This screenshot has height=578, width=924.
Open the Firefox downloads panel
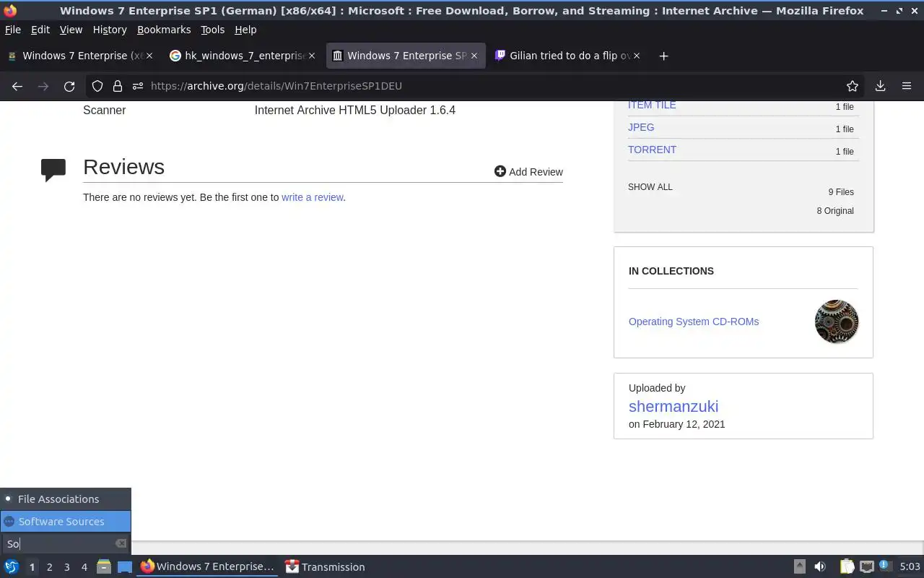880,86
